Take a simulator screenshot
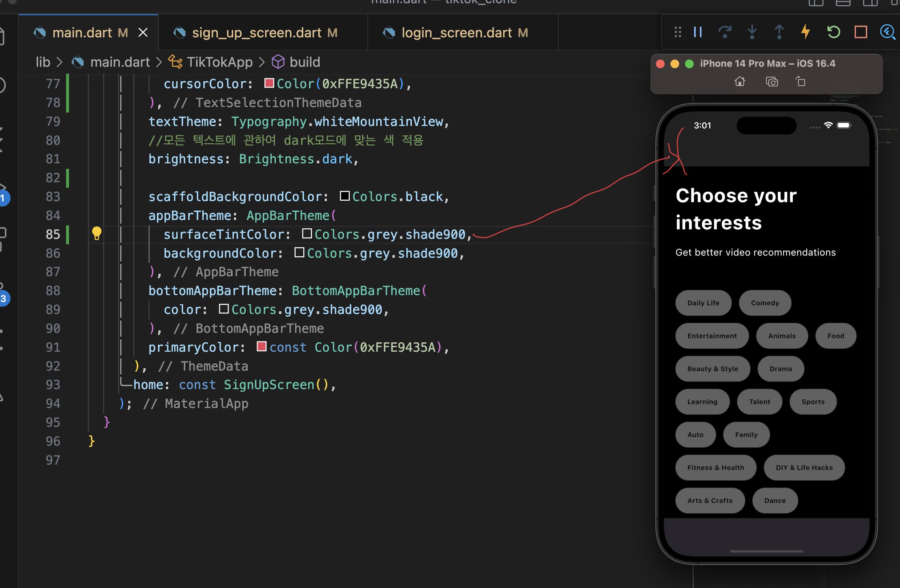The height and width of the screenshot is (588, 900). (771, 82)
